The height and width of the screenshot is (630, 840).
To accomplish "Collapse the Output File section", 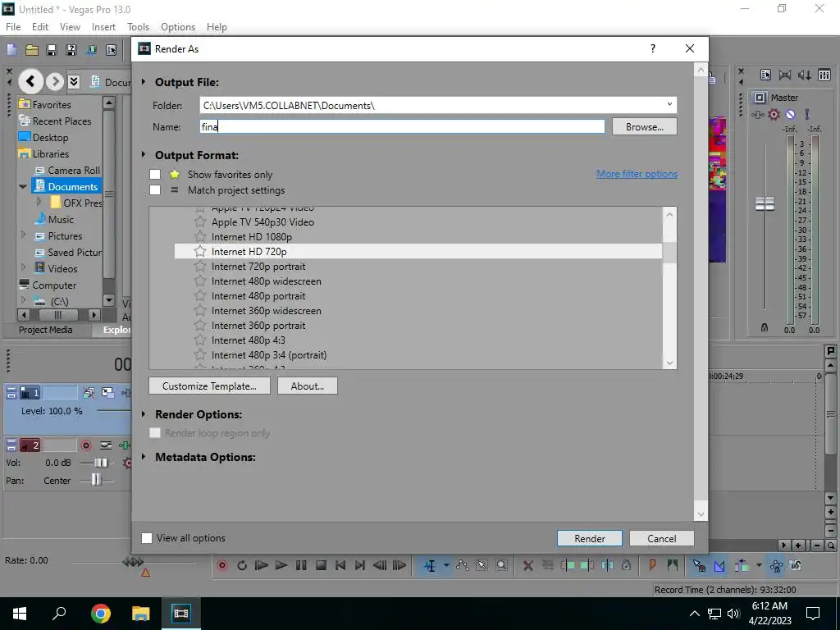I will (144, 82).
